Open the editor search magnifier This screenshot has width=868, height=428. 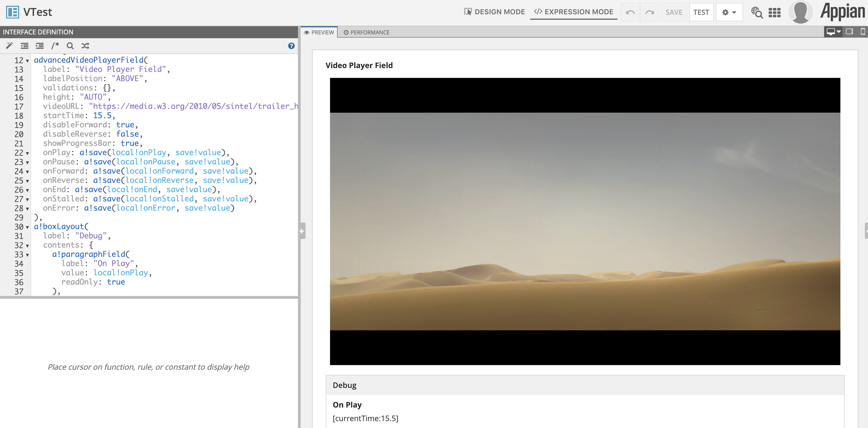click(x=70, y=45)
